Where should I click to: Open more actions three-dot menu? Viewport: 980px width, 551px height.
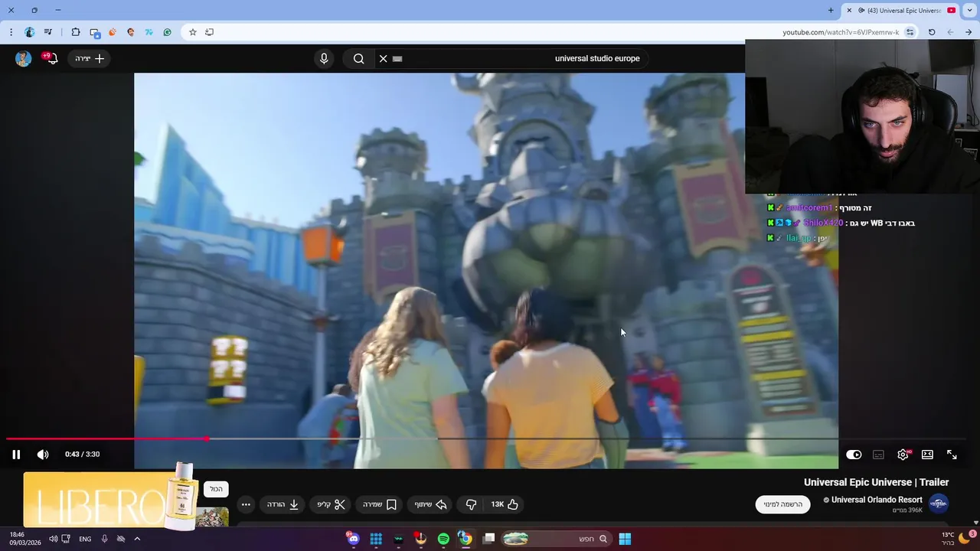tap(246, 504)
